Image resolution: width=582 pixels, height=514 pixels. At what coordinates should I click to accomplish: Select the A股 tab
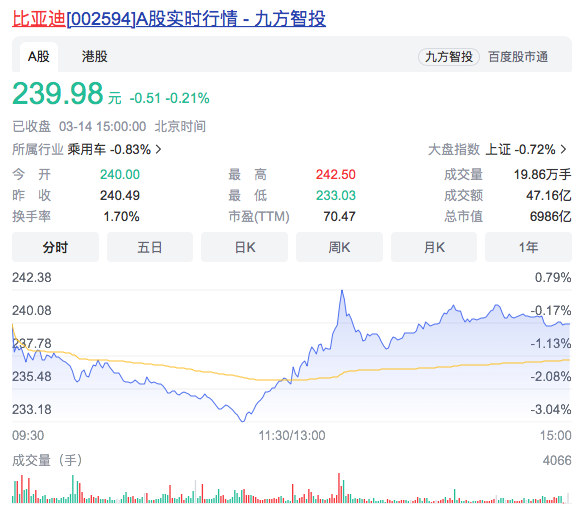tap(39, 57)
